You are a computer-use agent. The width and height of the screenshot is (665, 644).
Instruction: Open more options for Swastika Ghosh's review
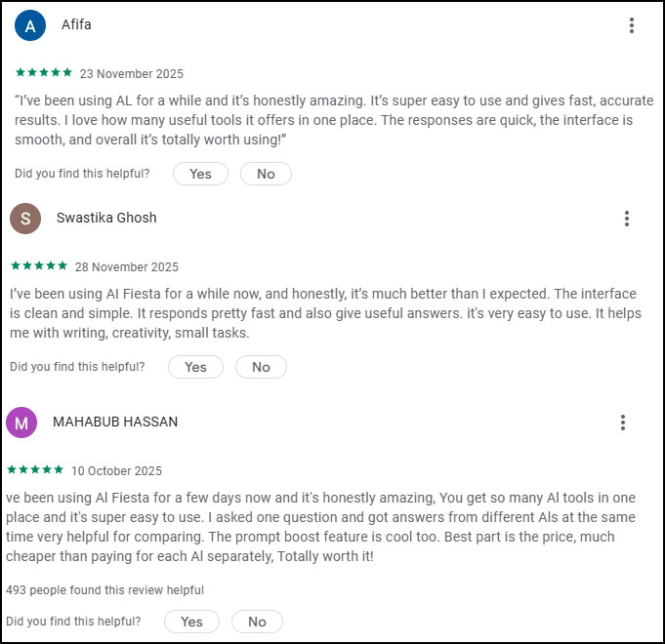(x=627, y=219)
